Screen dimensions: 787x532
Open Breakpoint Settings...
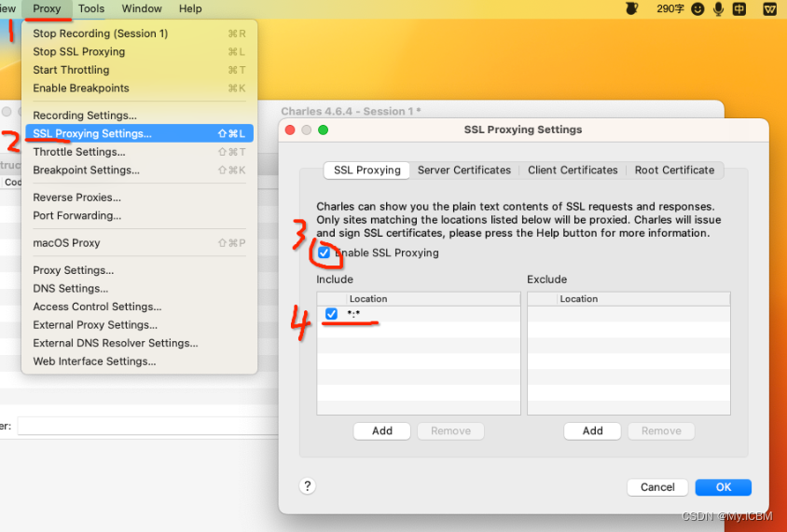coord(139,170)
